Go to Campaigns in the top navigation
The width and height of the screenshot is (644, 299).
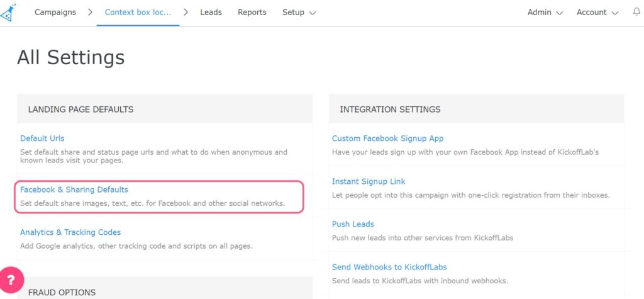pyautogui.click(x=55, y=13)
